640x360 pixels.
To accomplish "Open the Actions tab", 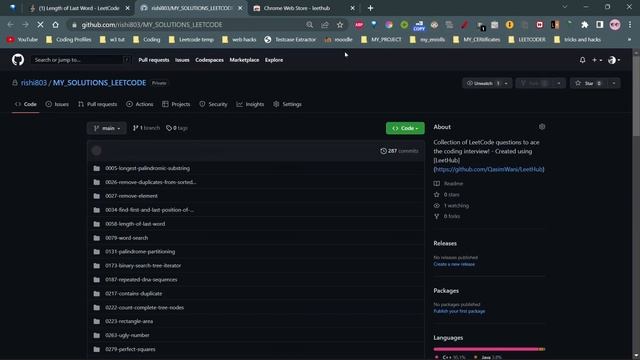I will pos(140,104).
